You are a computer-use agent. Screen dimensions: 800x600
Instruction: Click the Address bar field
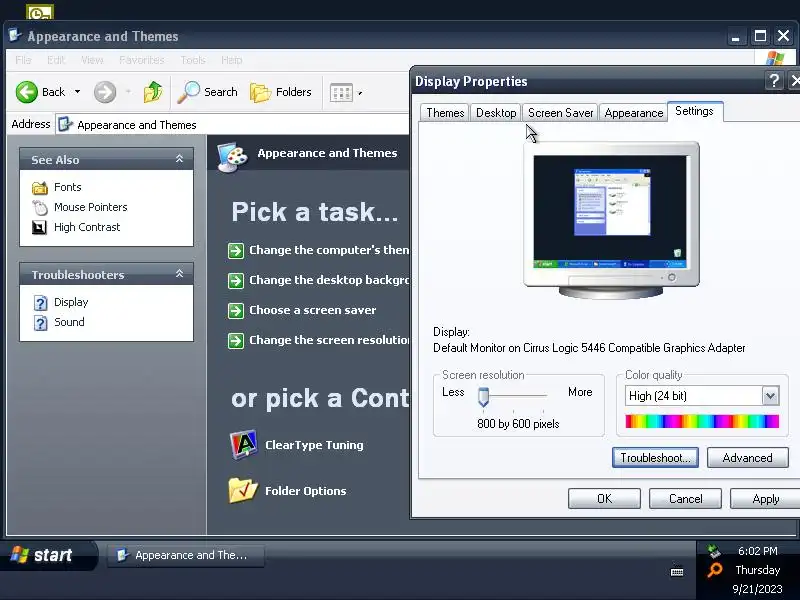click(232, 124)
